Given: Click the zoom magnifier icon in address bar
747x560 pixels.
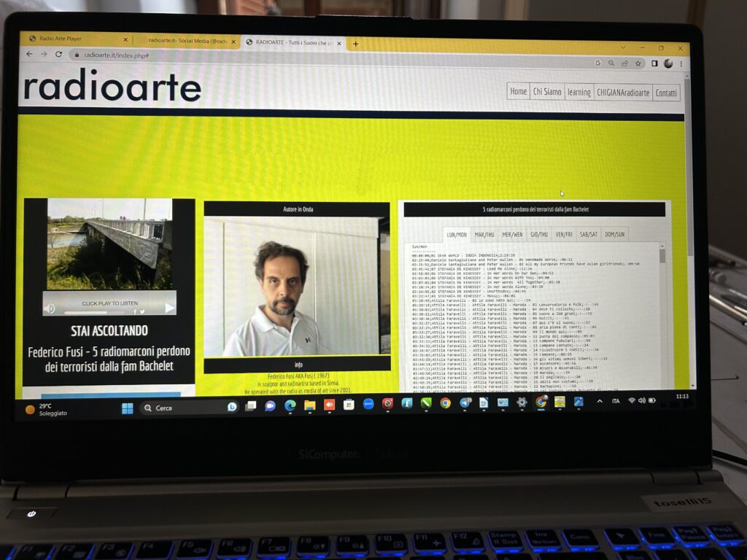Looking at the screenshot, I should pos(611,63).
